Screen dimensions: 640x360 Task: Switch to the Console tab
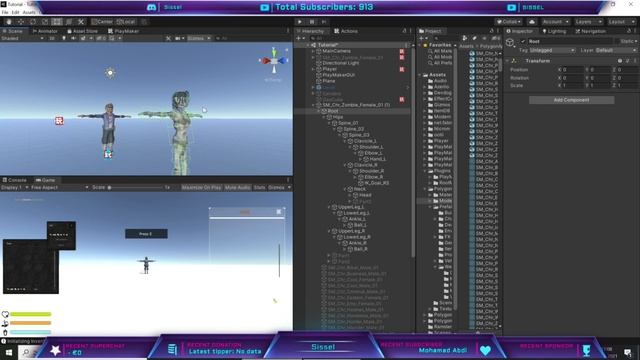pos(15,180)
